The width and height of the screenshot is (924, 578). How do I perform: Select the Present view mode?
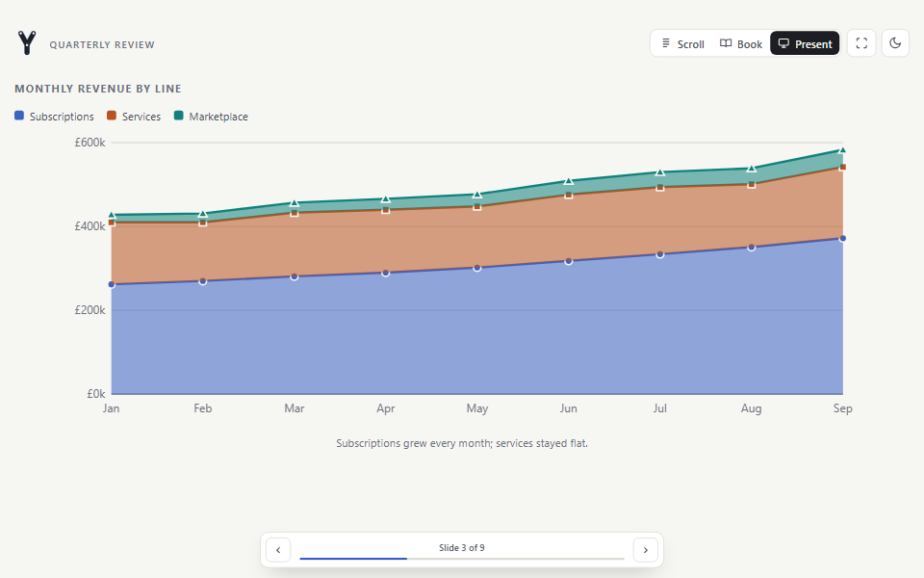805,43
